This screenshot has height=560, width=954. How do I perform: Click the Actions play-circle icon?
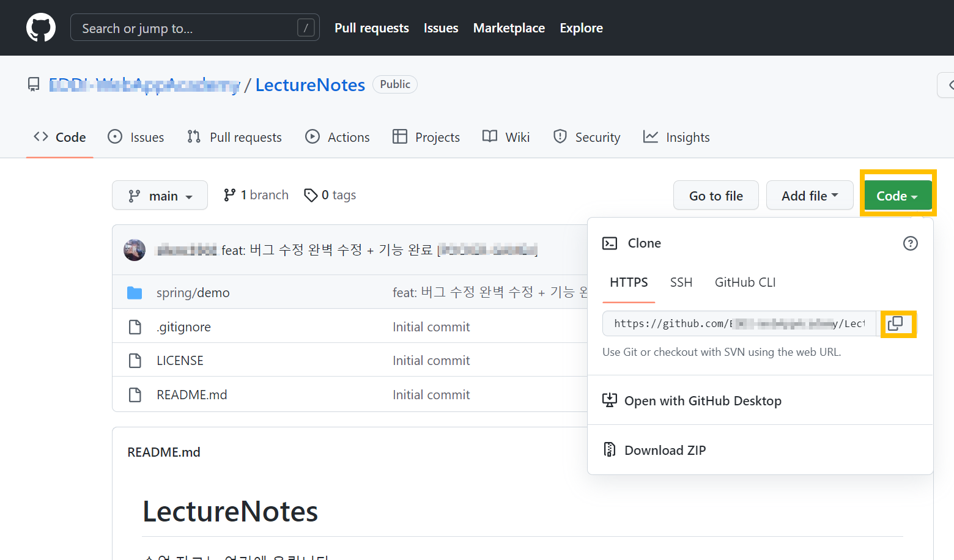(312, 137)
